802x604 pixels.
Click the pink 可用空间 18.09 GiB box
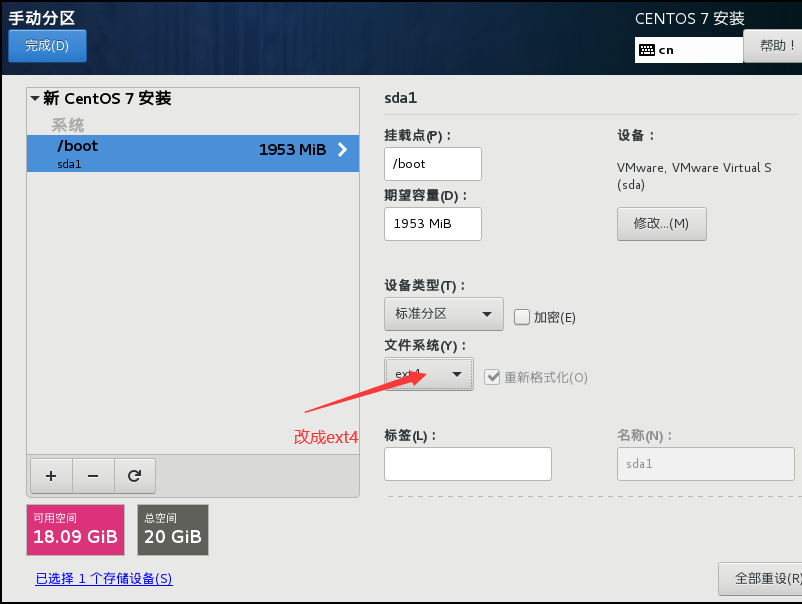pyautogui.click(x=75, y=530)
